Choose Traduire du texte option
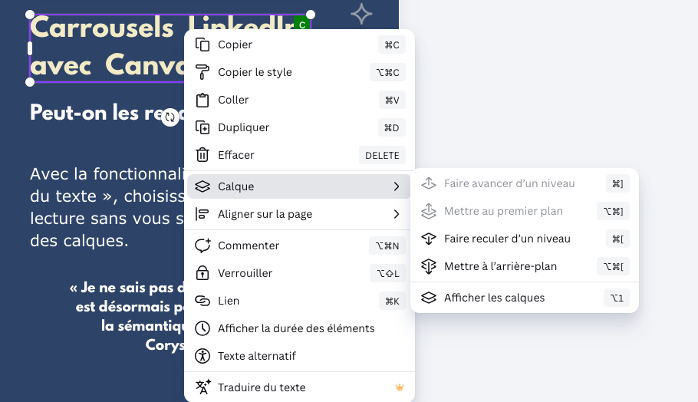Viewport: 698px width, 402px height. [x=261, y=387]
